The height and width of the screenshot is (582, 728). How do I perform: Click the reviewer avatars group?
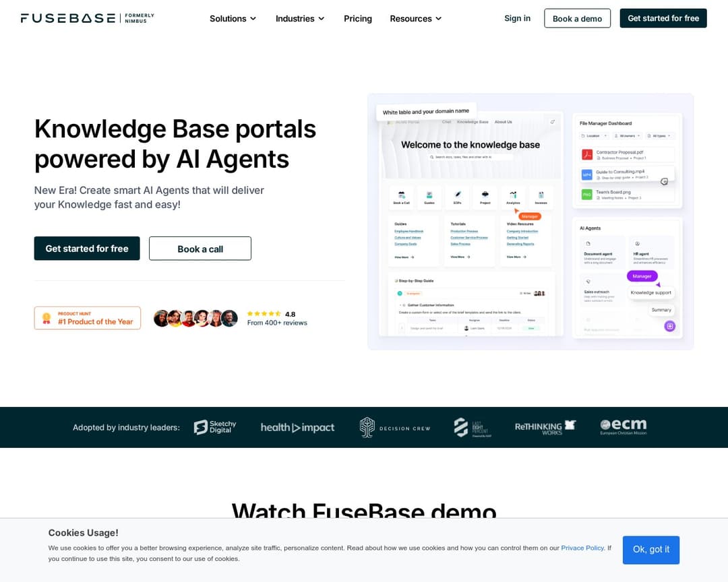coord(195,319)
